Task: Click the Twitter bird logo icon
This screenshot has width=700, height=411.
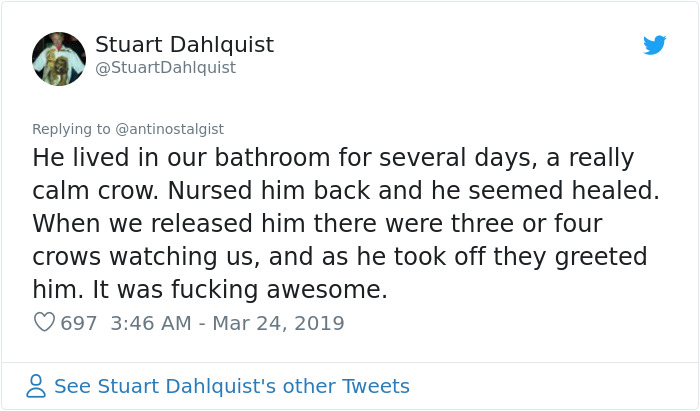Action: click(x=655, y=45)
